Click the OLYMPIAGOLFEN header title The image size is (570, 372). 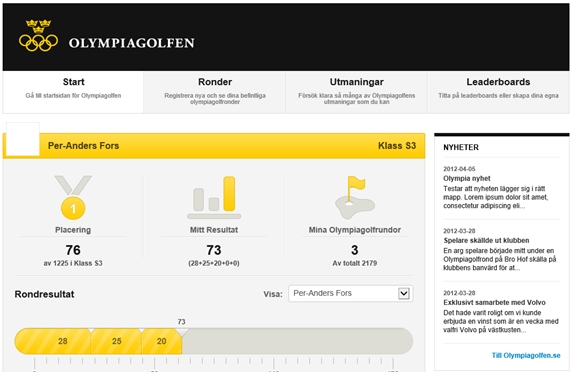(132, 43)
